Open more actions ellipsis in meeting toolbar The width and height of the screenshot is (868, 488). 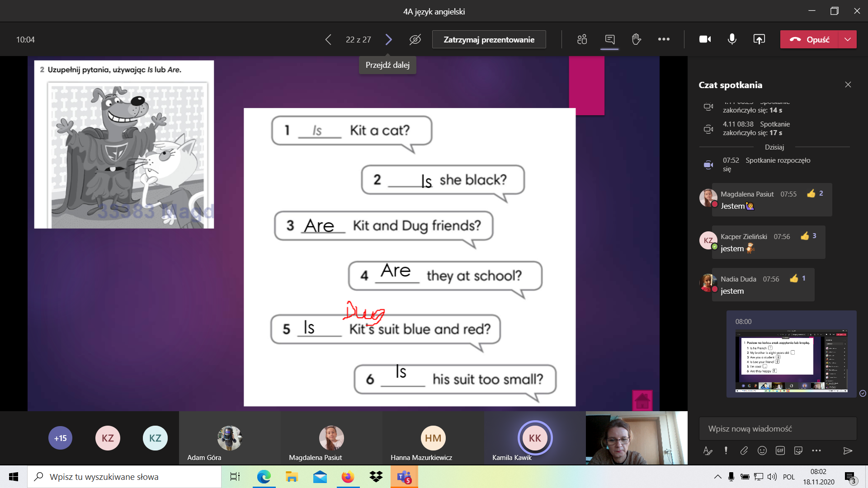664,39
